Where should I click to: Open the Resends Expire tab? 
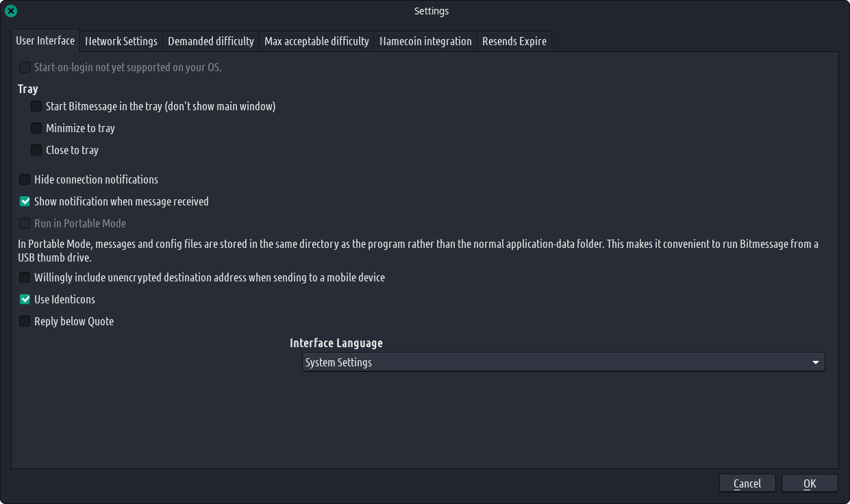tap(514, 41)
